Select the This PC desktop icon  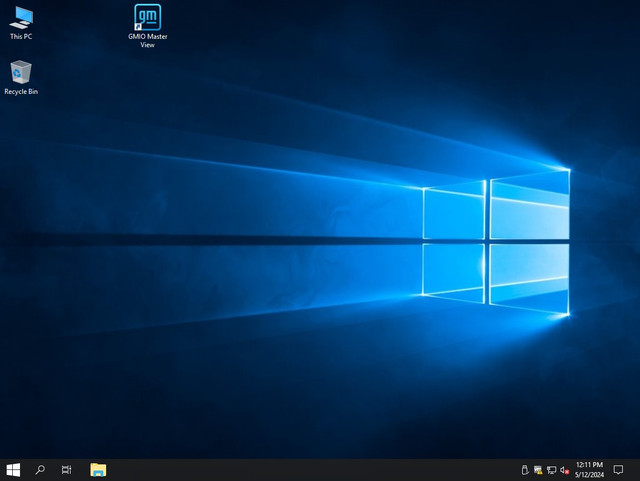coord(21,23)
